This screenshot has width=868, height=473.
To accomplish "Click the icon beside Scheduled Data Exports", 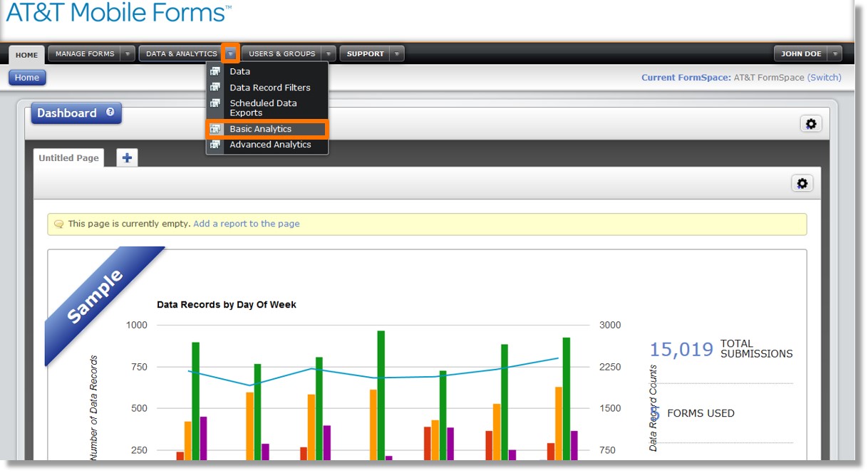I will click(x=215, y=103).
